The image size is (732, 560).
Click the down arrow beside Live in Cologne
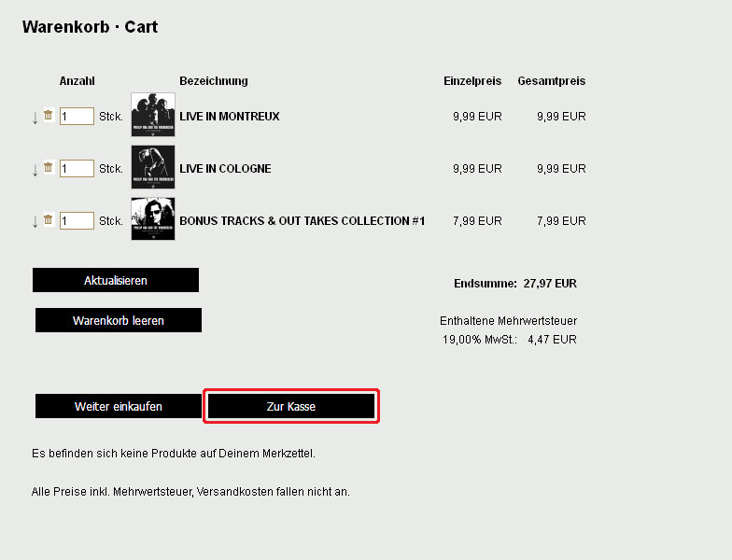(x=35, y=170)
